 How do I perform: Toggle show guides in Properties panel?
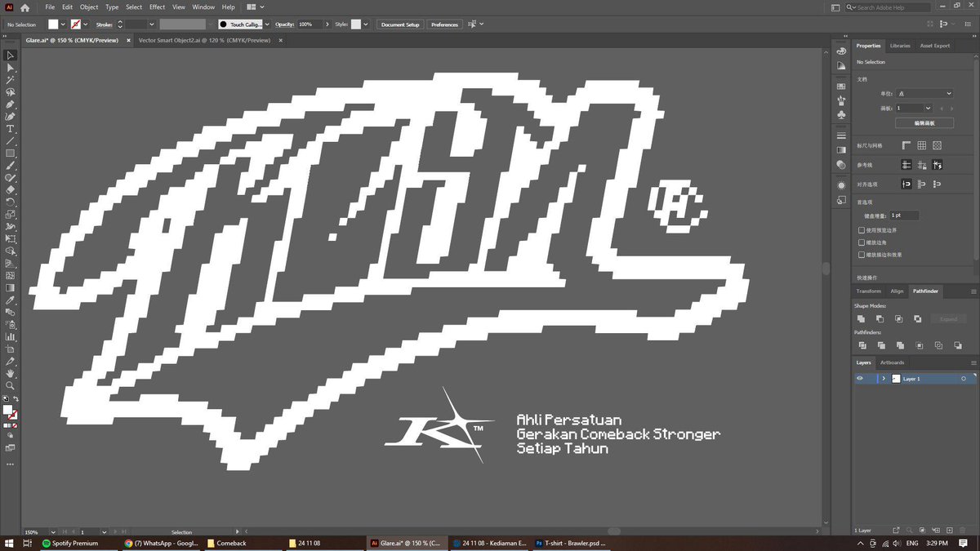pyautogui.click(x=906, y=165)
